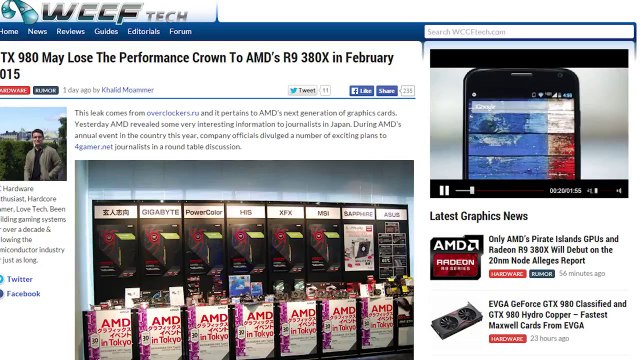Read the AMD Pirate Islands GPUs article
Viewport: 640px width, 360px height.
553,250
